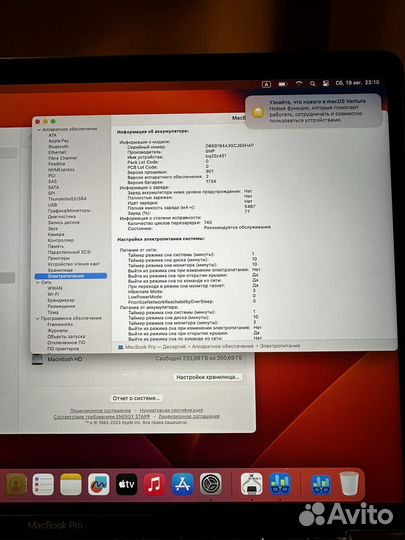The image size is (405, 540).
Task: Select highlighted 'Электропитание' item
Action: click(71, 276)
